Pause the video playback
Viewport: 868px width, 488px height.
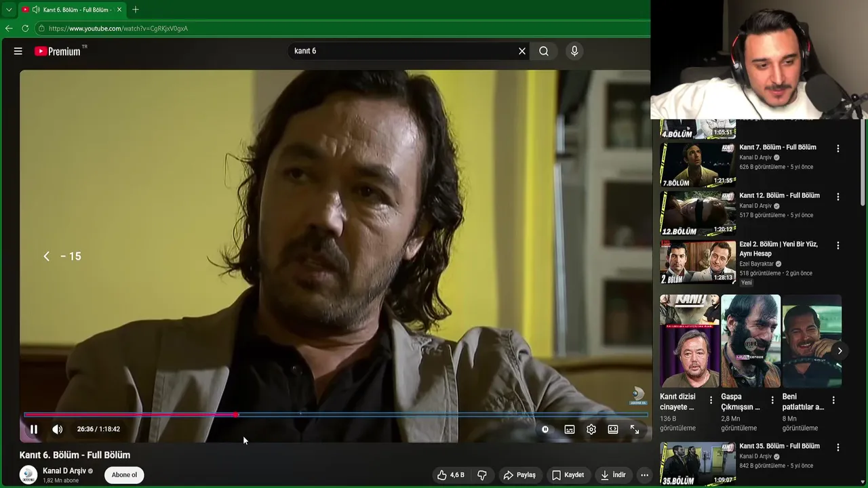click(x=33, y=429)
